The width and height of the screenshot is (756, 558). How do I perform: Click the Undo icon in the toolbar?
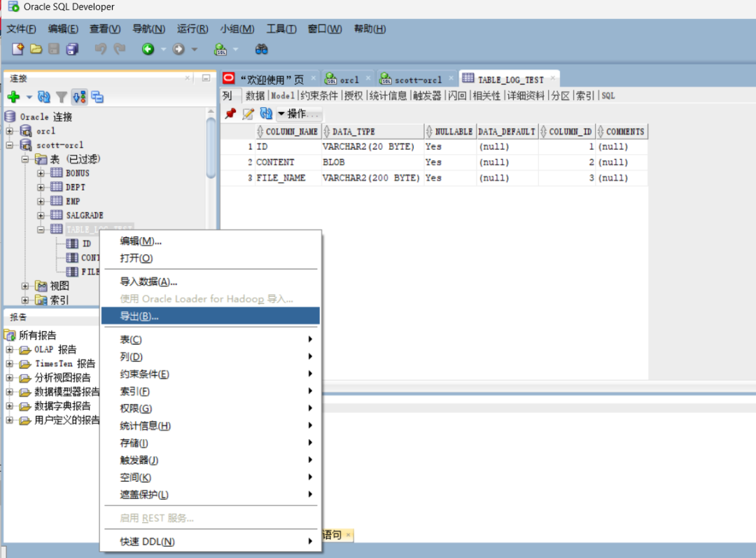[101, 49]
